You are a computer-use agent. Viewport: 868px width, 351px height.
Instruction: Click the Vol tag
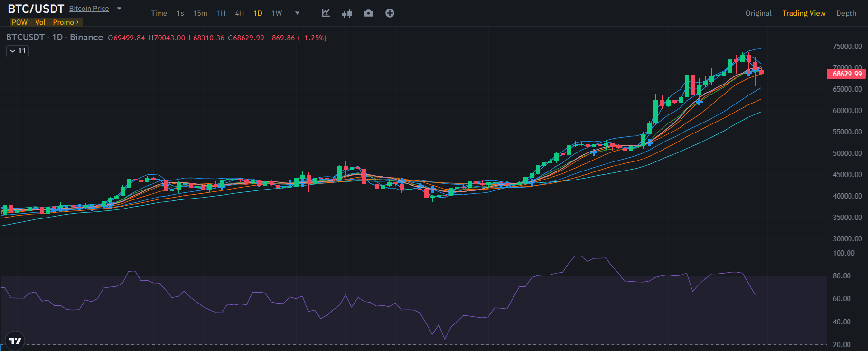point(40,22)
